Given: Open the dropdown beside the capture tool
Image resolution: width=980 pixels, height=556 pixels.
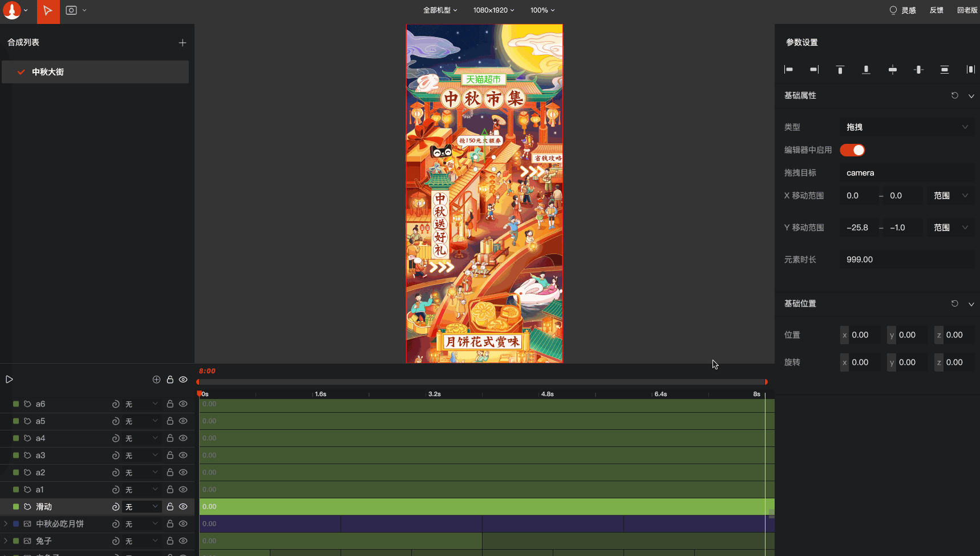Looking at the screenshot, I should pos(84,10).
